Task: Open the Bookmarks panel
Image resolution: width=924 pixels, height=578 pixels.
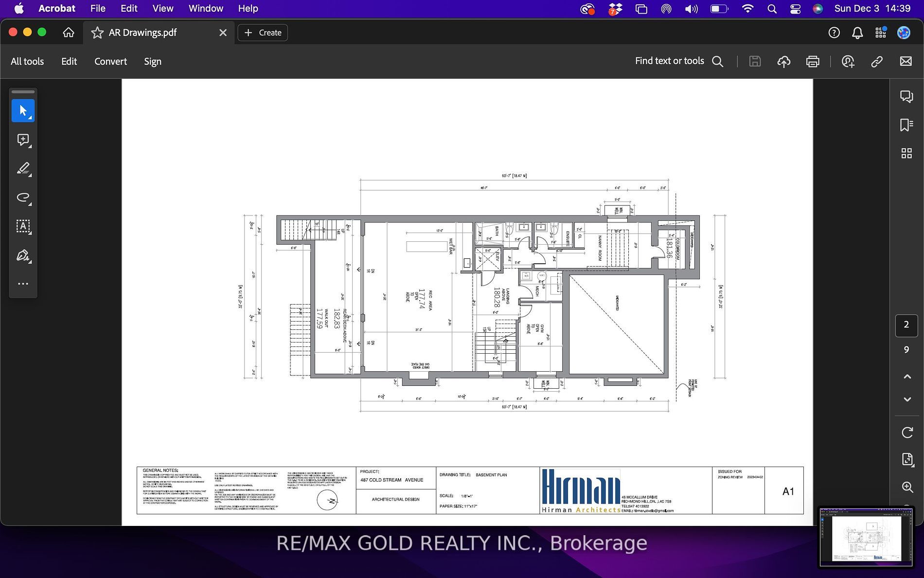Action: 906,125
